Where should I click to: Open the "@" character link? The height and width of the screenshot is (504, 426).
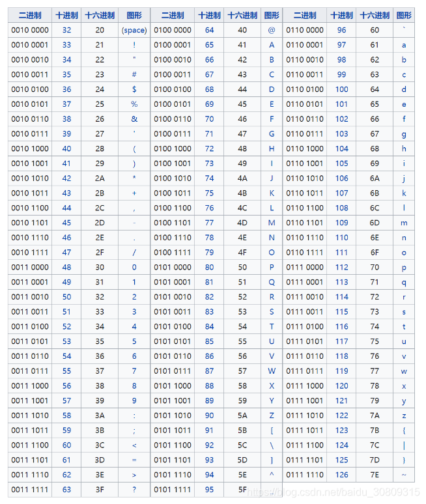(x=272, y=30)
